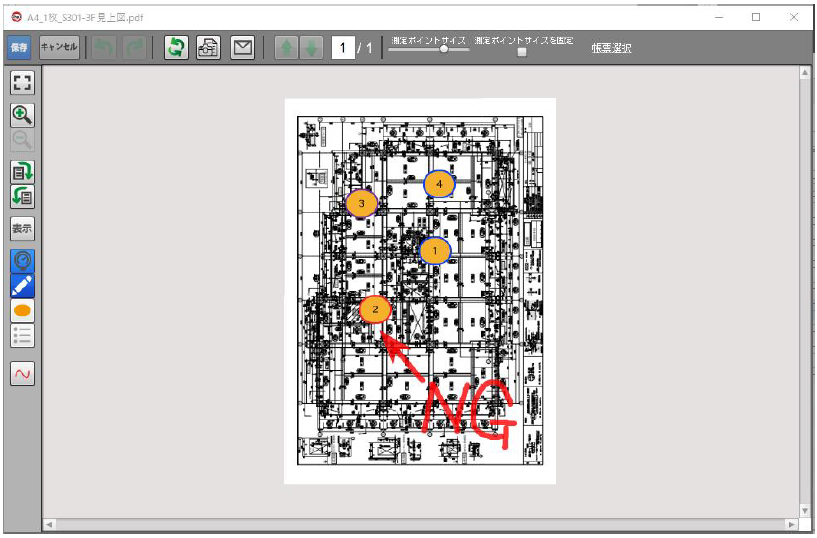Toggle the 表示 display button
817x538 pixels.
pyautogui.click(x=22, y=228)
